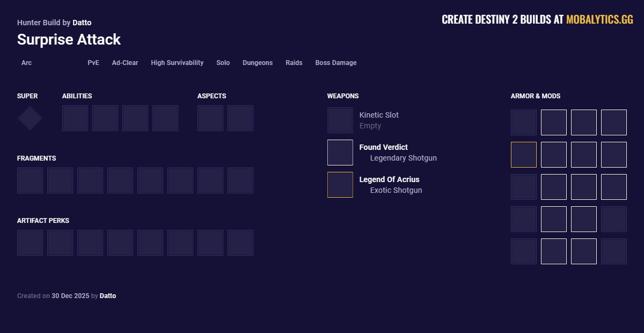The image size is (644, 333).
Task: Click the Surprise Attack build title
Action: [x=69, y=39]
